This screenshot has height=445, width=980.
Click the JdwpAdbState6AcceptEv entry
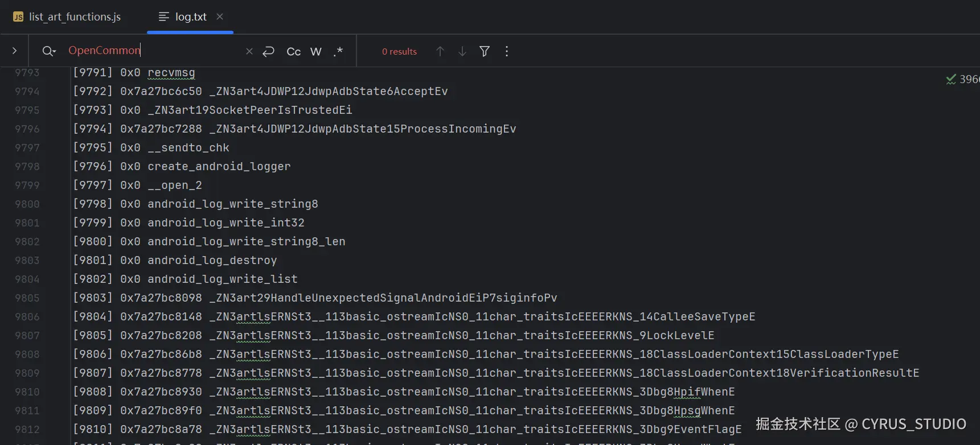coord(260,91)
